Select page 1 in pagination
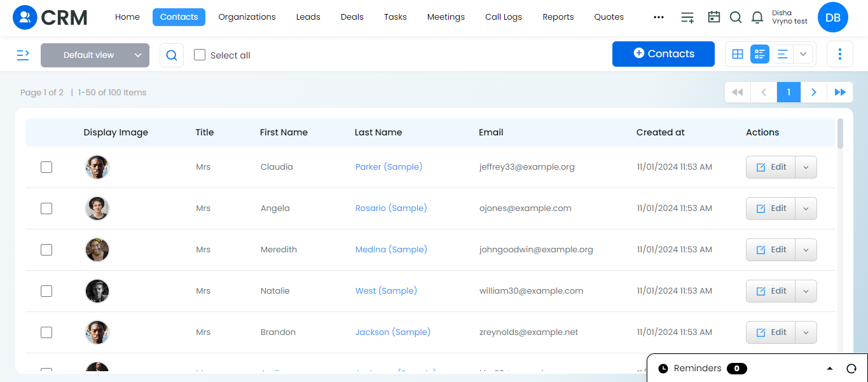This screenshot has height=382, width=868. 789,92
